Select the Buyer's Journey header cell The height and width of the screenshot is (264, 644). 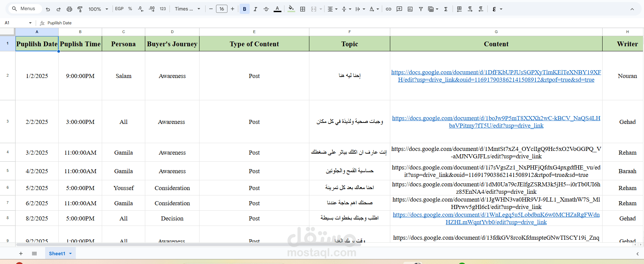pyautogui.click(x=172, y=44)
